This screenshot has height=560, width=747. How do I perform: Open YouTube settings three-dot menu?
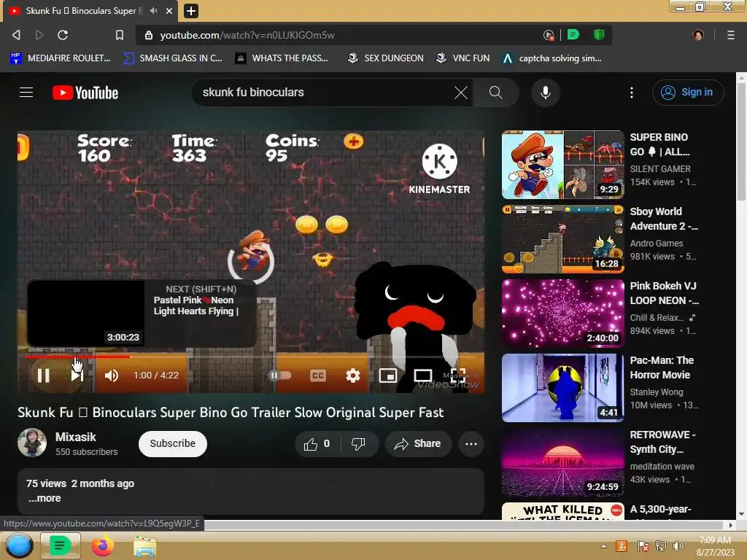pyautogui.click(x=632, y=93)
